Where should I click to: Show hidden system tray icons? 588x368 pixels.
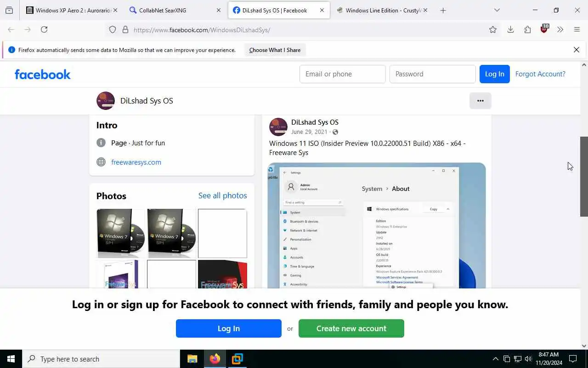(x=495, y=359)
